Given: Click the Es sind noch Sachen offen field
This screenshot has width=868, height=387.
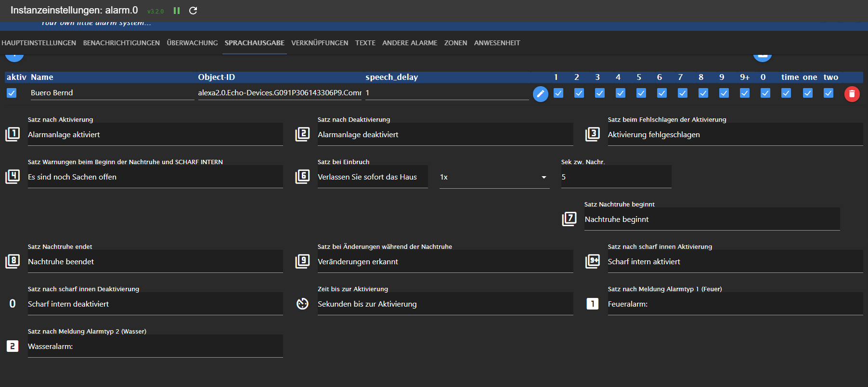Looking at the screenshot, I should click(155, 177).
